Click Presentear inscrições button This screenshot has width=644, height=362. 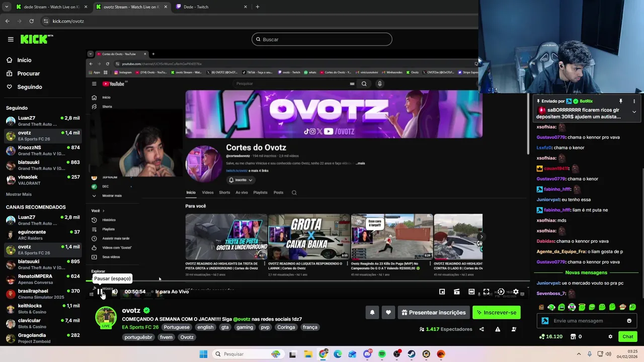tap(433, 313)
